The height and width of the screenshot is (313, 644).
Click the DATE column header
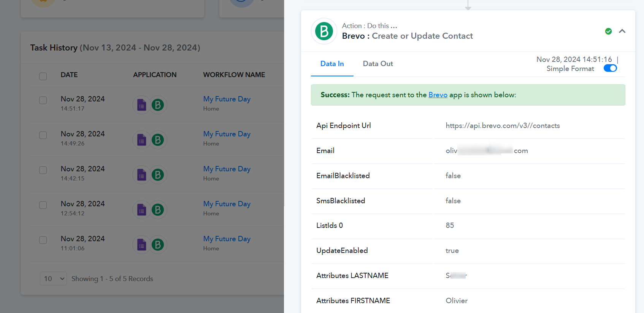[x=69, y=75]
